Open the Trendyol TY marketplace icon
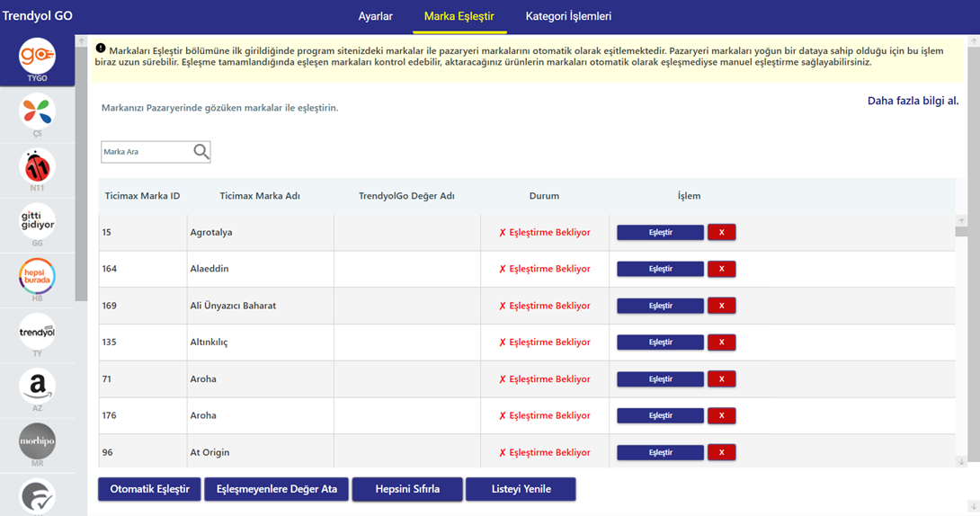980x516 pixels. pyautogui.click(x=37, y=331)
